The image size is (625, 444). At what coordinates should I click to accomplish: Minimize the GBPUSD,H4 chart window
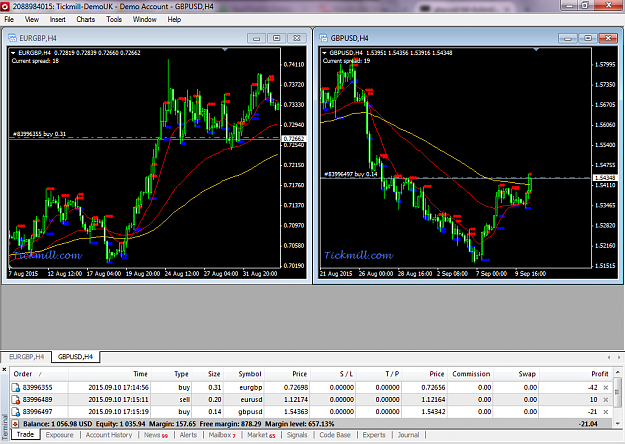click(x=568, y=38)
